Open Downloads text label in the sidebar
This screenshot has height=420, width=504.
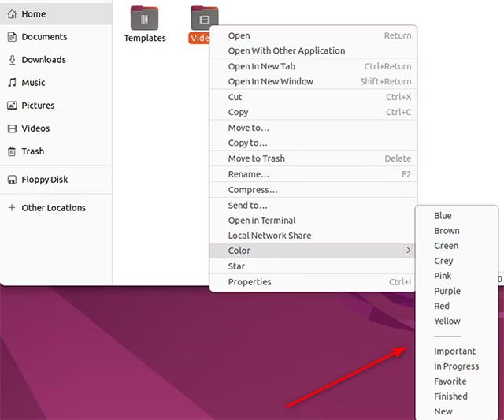tap(44, 60)
